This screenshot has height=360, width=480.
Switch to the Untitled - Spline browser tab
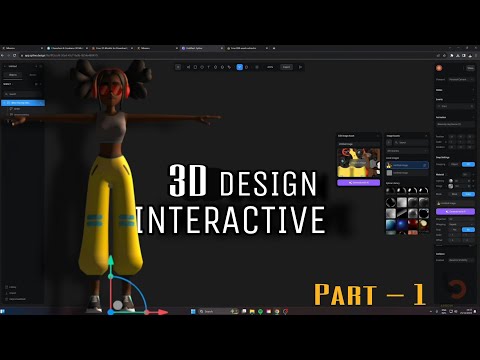point(201,48)
